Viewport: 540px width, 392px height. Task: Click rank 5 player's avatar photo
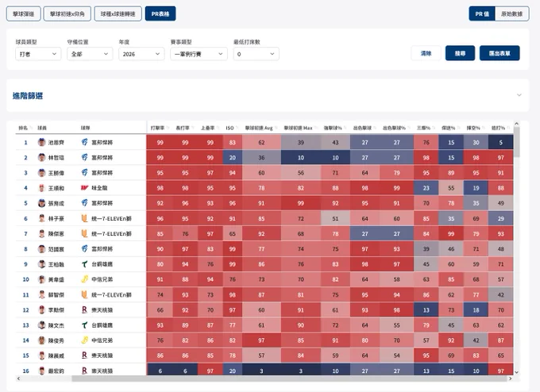pyautogui.click(x=41, y=203)
